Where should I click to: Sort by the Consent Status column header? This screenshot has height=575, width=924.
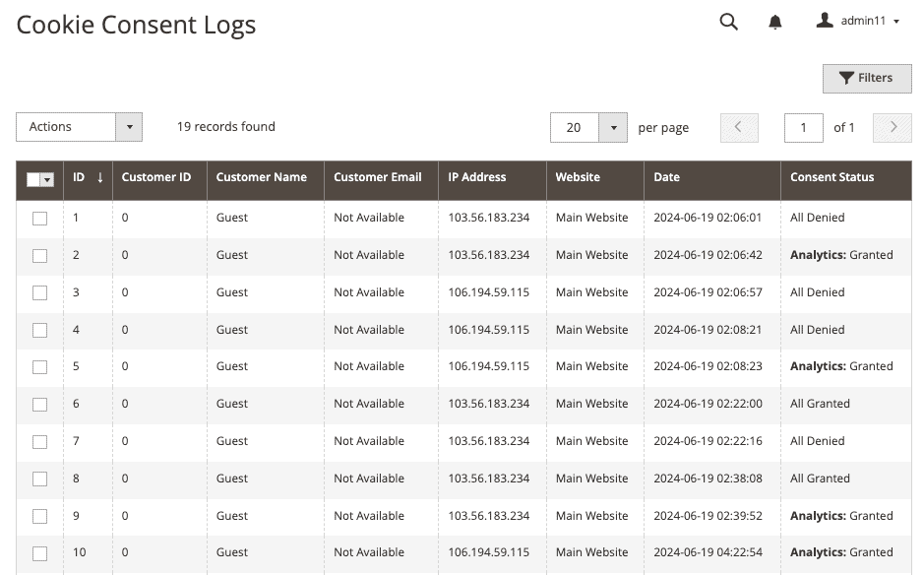(x=832, y=177)
